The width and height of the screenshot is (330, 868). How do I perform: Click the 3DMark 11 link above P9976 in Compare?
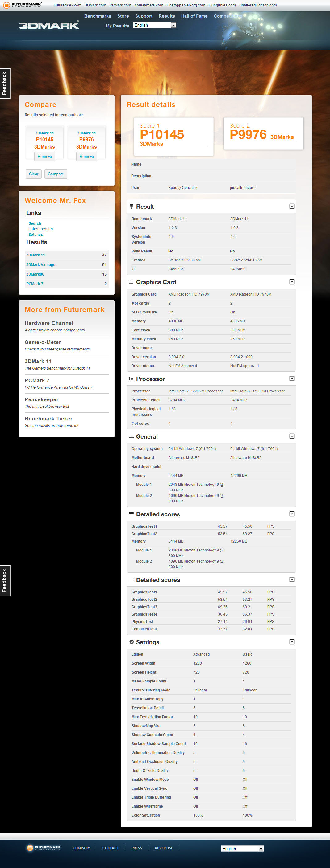[86, 133]
